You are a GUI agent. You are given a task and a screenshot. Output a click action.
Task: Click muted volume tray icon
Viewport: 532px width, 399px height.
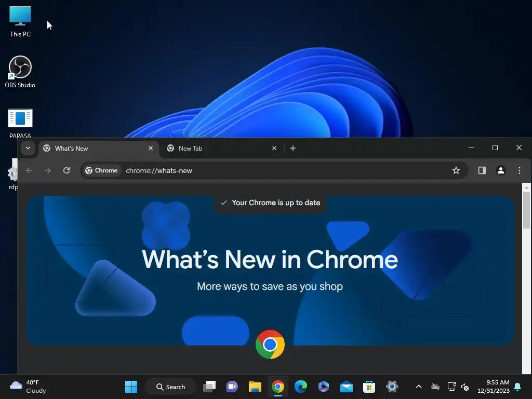click(x=465, y=387)
